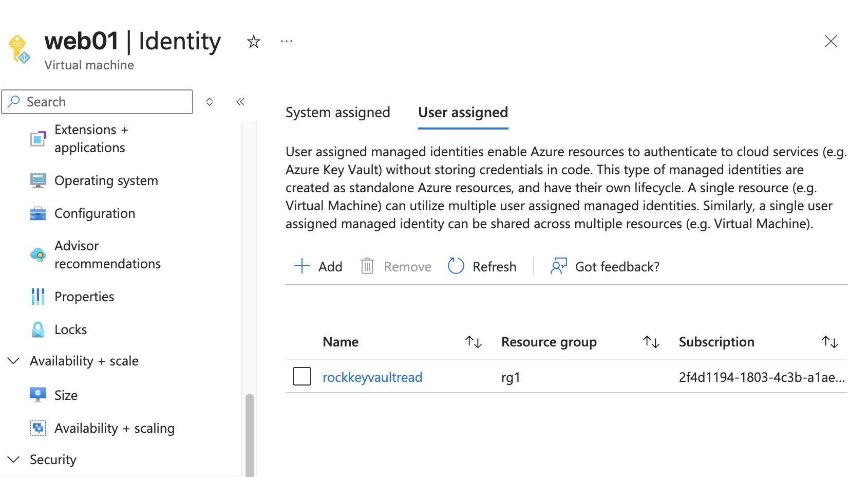The width and height of the screenshot is (868, 477).
Task: Click Got feedback? link
Action: point(617,267)
